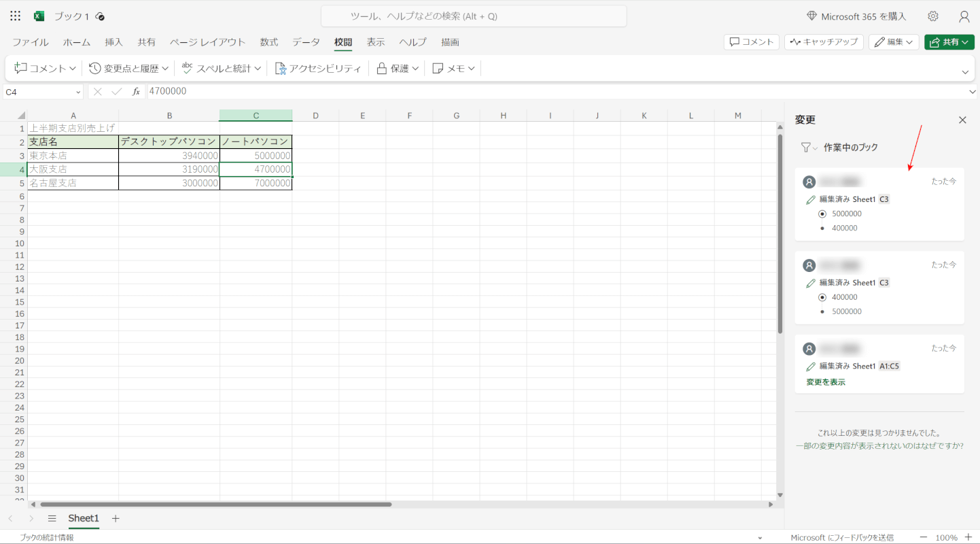Click the コメント ribbon button
Screen dimensions: 980x544
point(46,68)
